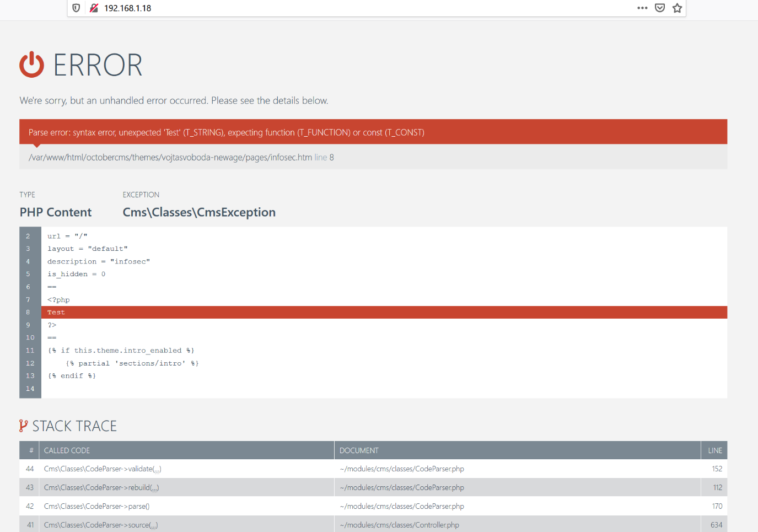
Task: Expand arguments of CodeParser->validate call
Action: point(157,469)
